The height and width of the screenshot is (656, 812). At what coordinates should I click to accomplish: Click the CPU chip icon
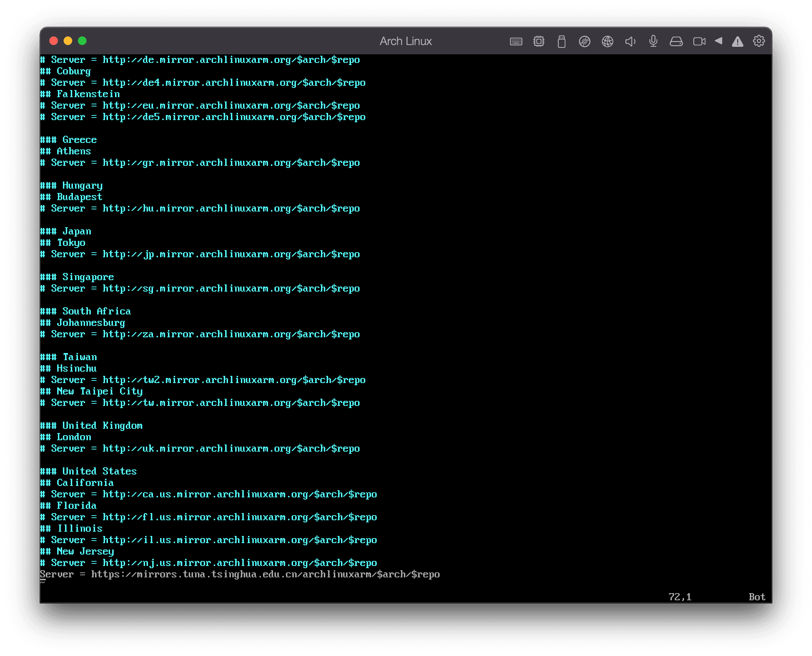coord(539,41)
